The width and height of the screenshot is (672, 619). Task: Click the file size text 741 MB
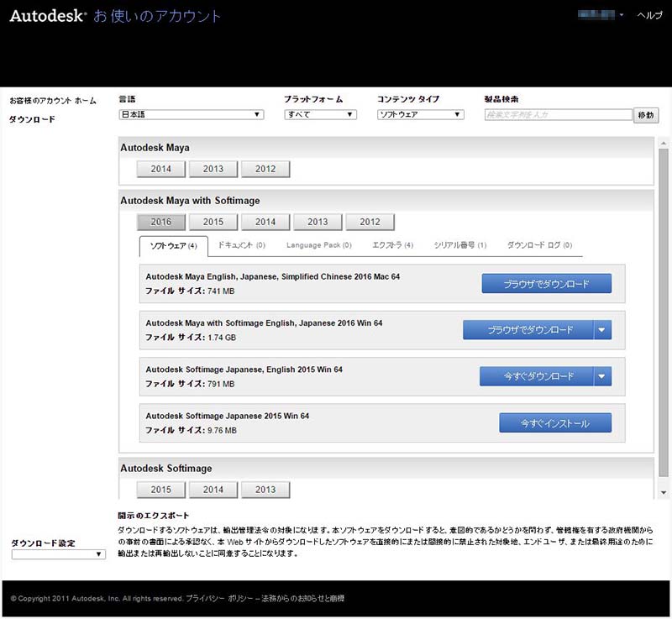pos(221,291)
